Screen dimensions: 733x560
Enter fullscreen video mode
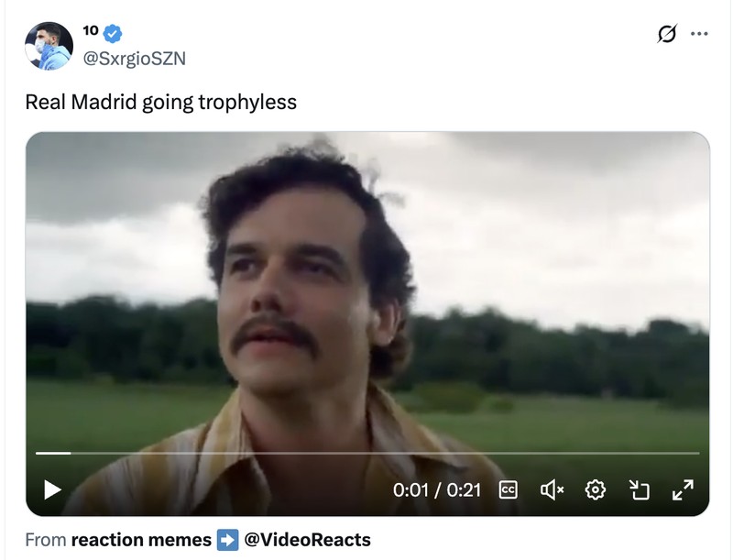683,490
